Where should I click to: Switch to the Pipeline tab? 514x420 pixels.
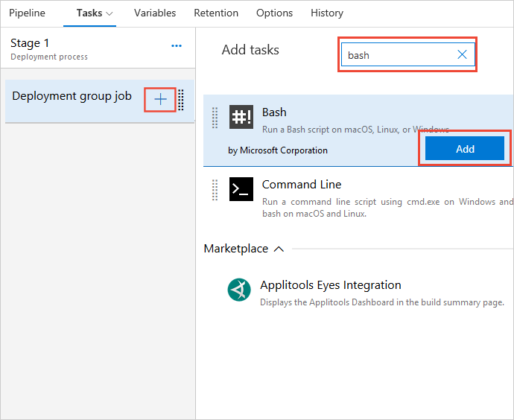click(27, 13)
